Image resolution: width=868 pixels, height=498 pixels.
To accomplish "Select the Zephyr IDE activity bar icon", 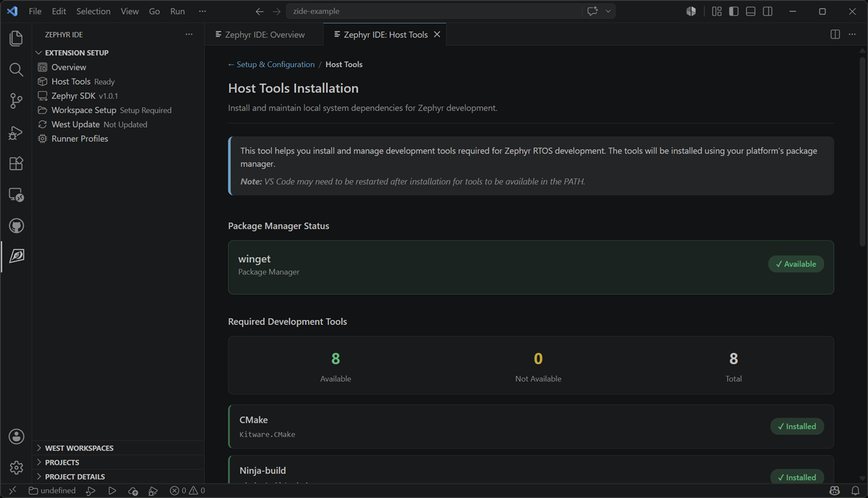I will 16,256.
